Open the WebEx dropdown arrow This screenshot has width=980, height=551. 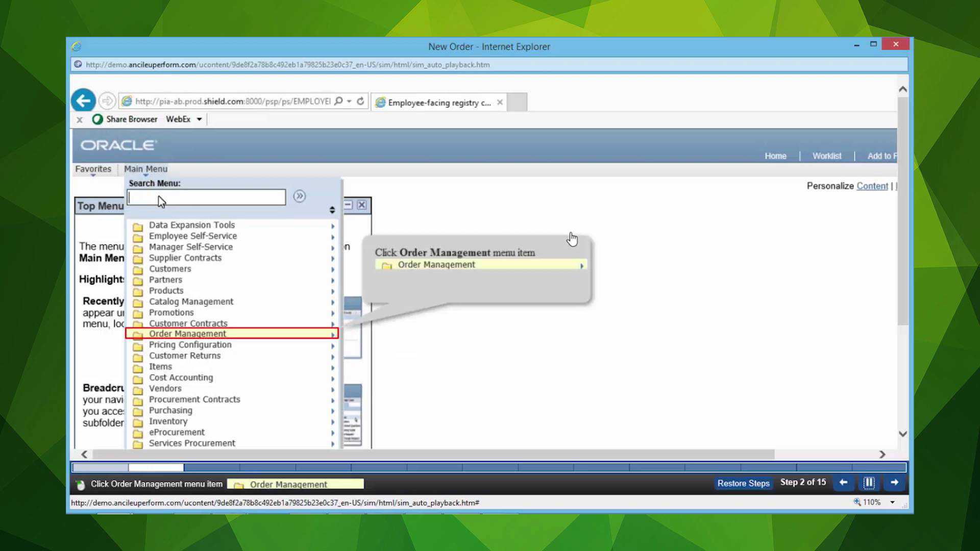click(x=199, y=119)
